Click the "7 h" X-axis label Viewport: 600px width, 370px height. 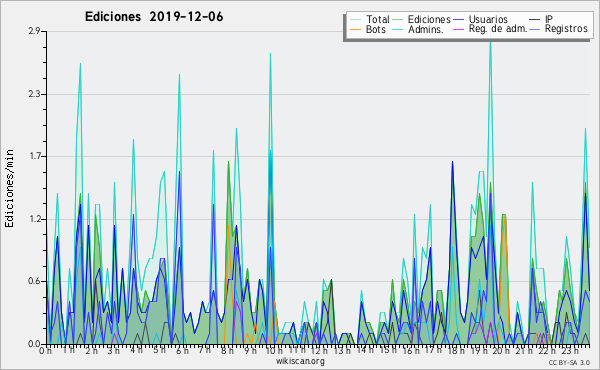[204, 350]
